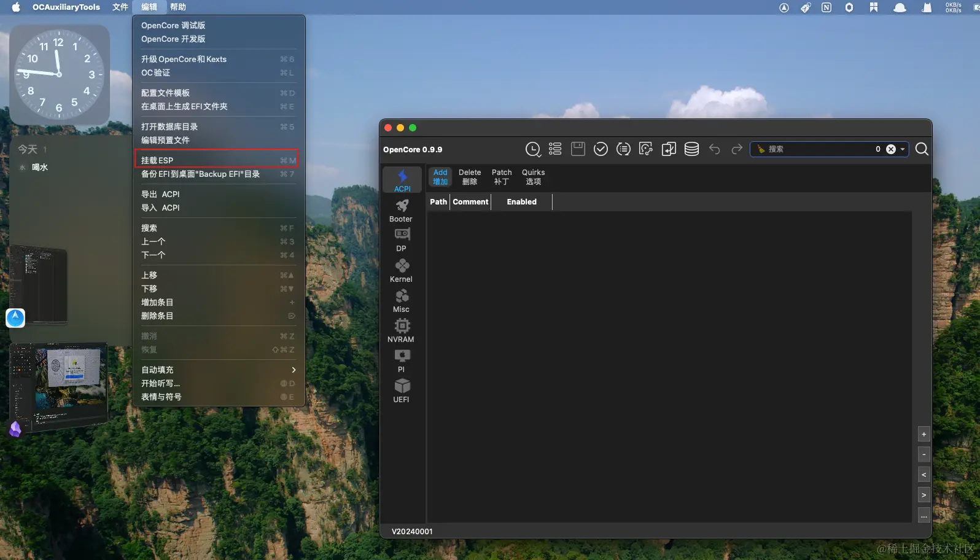Click the hexagon icon in menu bar

coord(849,7)
